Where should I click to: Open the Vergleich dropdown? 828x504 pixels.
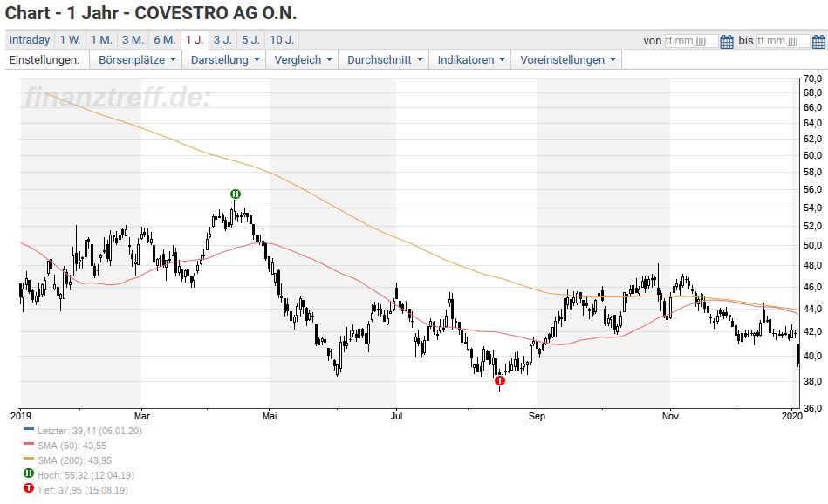coord(303,59)
